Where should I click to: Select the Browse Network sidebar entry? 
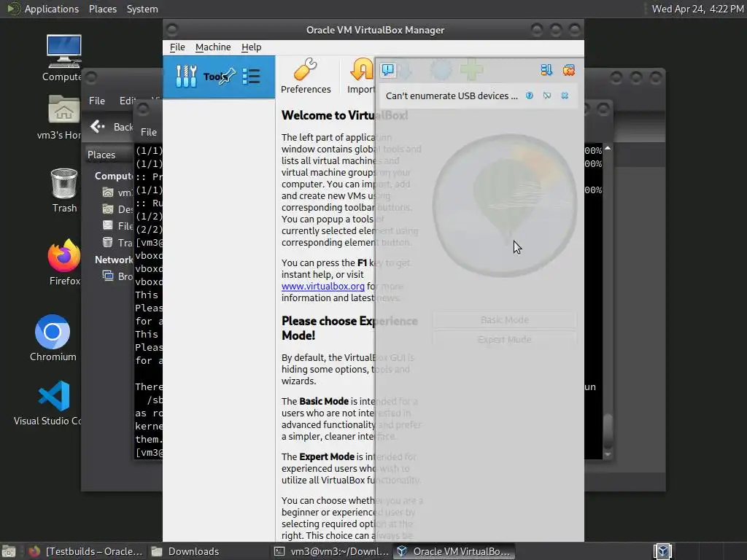(117, 276)
